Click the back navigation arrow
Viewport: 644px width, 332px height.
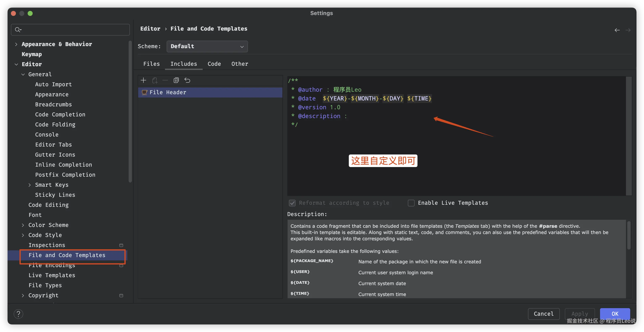click(617, 30)
